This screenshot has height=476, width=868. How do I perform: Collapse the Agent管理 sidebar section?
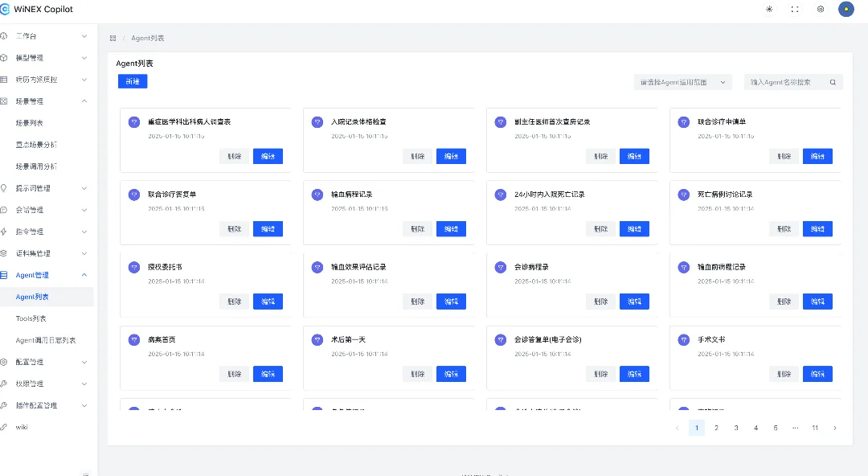[x=84, y=275]
